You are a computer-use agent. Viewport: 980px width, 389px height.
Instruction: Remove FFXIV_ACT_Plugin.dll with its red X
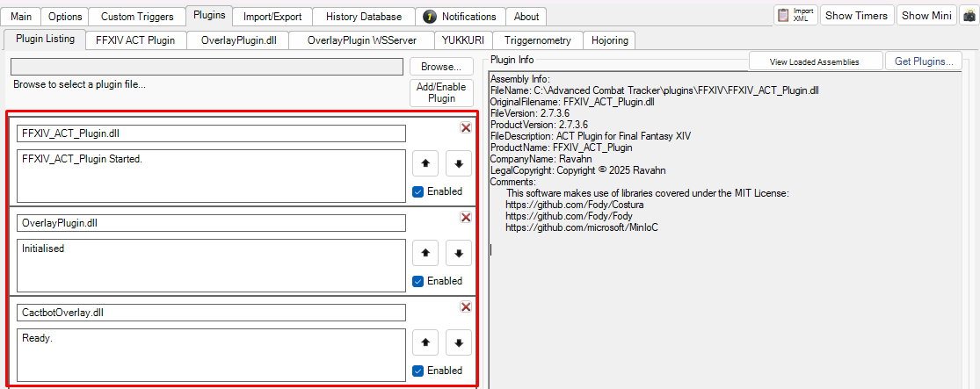coord(466,128)
